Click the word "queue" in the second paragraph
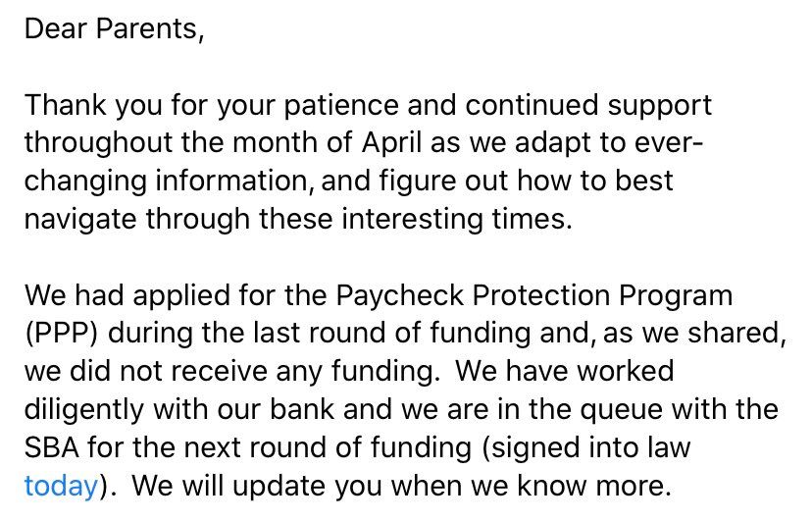The image size is (812, 522). click(634, 409)
